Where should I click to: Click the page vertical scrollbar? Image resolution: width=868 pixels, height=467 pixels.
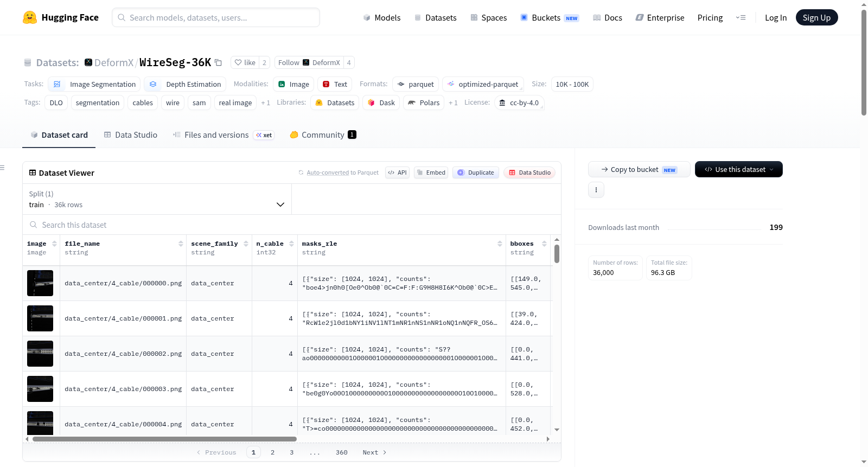pyautogui.click(x=864, y=62)
